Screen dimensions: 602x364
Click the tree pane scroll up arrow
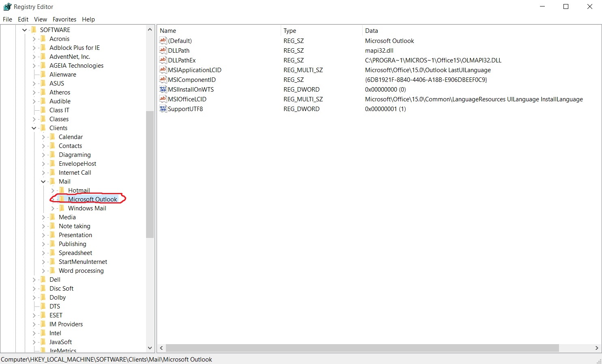pos(150,30)
